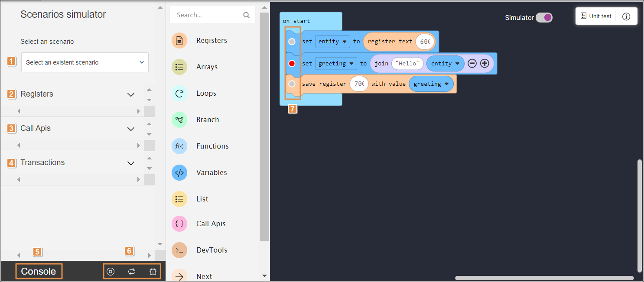Expand the Transactions section chevron
The width and height of the screenshot is (644, 282).
coord(131,162)
